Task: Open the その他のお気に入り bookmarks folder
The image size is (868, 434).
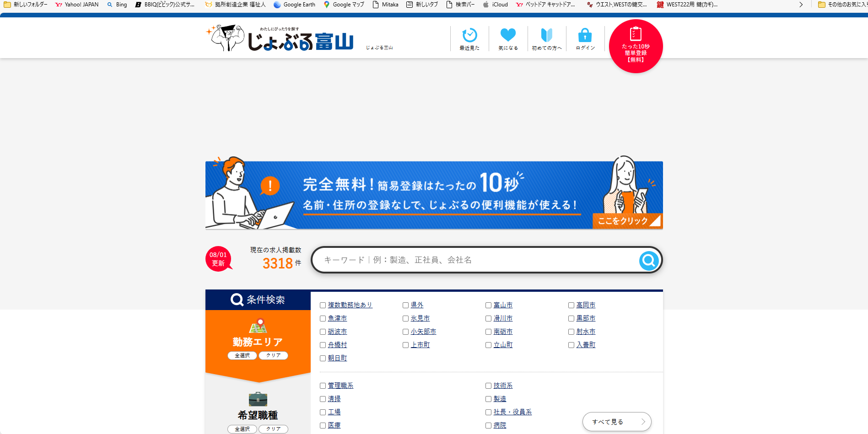Action: click(x=842, y=5)
